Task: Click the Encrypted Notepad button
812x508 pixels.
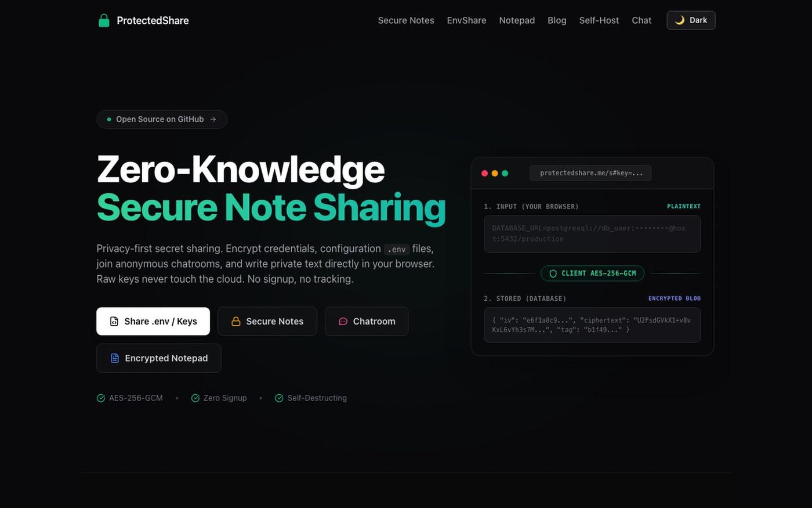Action: [x=159, y=358]
